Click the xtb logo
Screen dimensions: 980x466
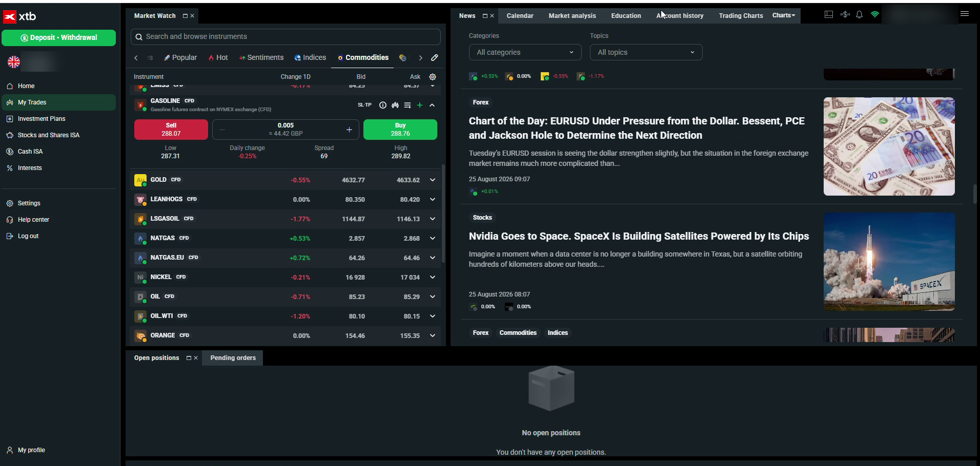(x=20, y=16)
